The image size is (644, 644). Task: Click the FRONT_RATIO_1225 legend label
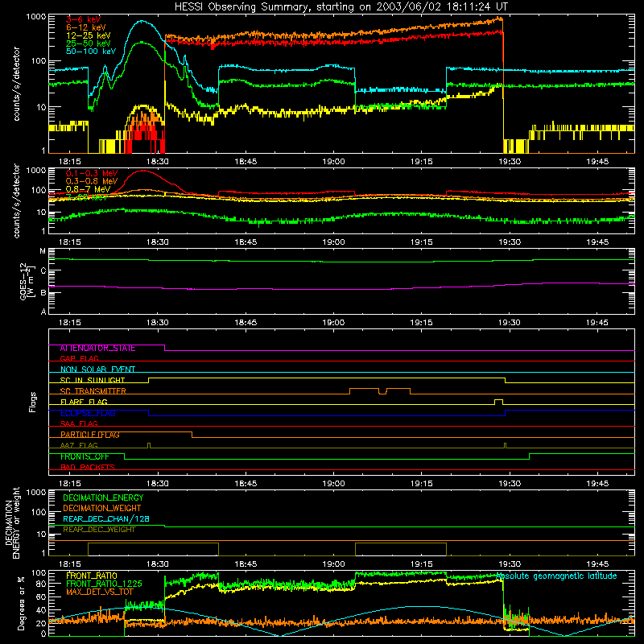point(104,584)
